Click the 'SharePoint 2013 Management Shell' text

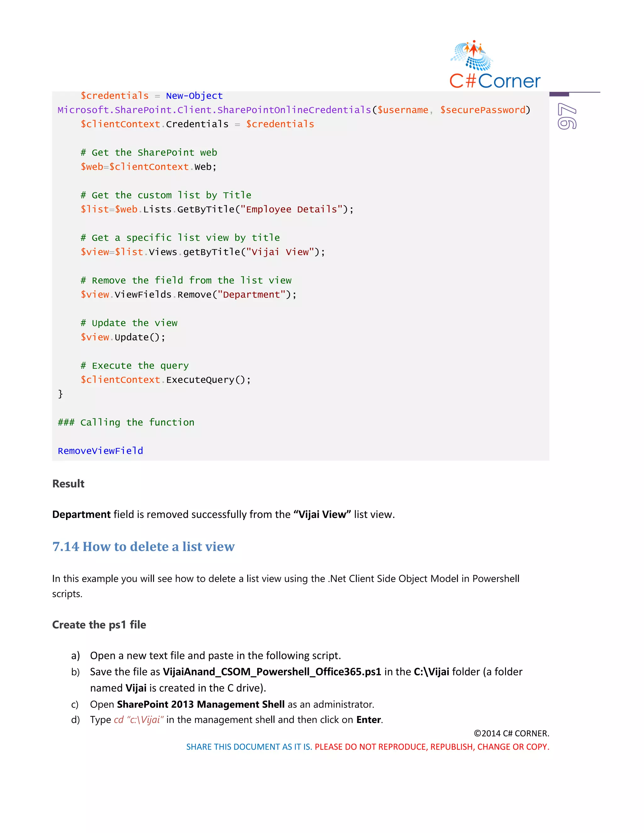(x=201, y=704)
